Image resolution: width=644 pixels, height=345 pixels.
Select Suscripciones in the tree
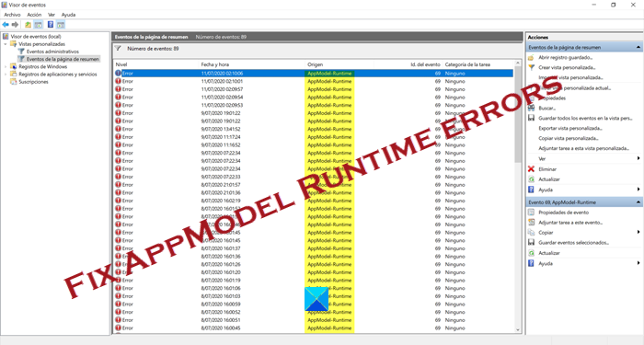coord(33,82)
